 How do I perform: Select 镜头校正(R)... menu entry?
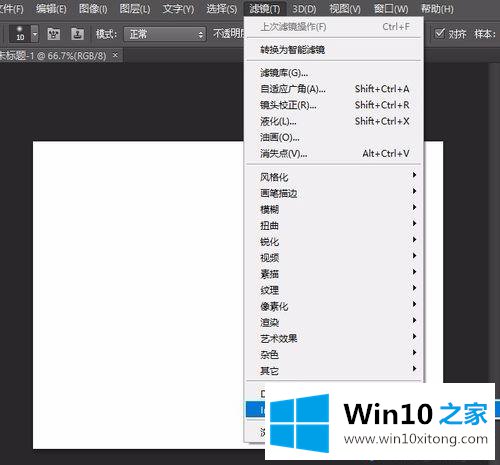coord(334,105)
